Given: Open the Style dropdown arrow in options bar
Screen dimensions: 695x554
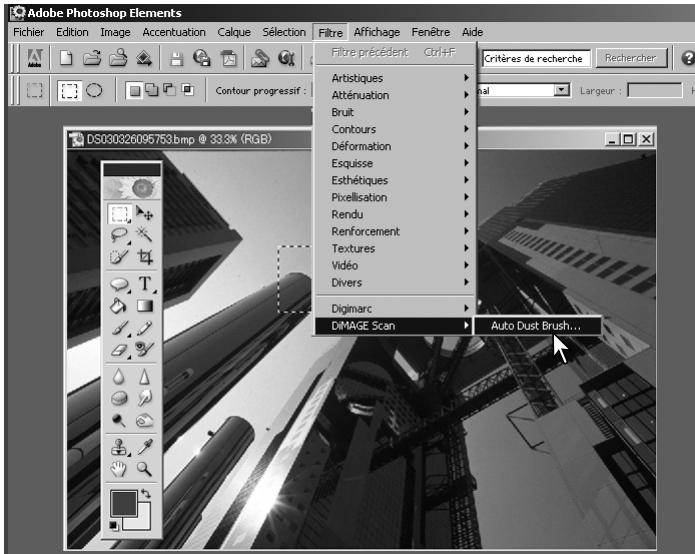Looking at the screenshot, I should tap(562, 90).
